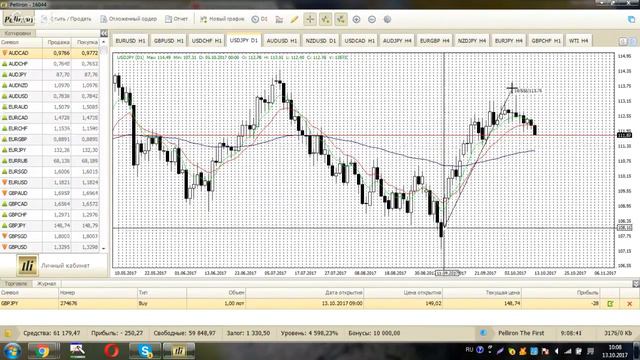The width and height of the screenshot is (640, 360).
Task: Open the GBPCHF H1 chart tab
Action: 546,41
